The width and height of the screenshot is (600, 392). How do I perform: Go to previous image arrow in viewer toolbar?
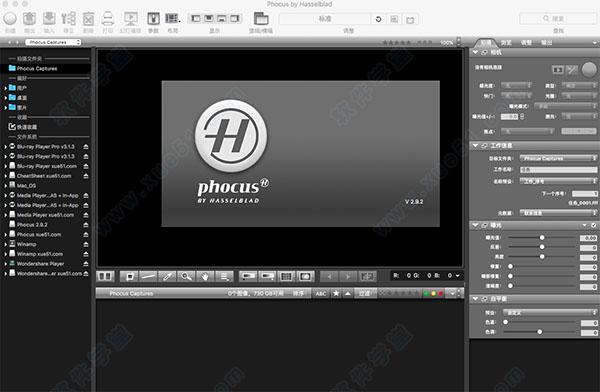329,276
